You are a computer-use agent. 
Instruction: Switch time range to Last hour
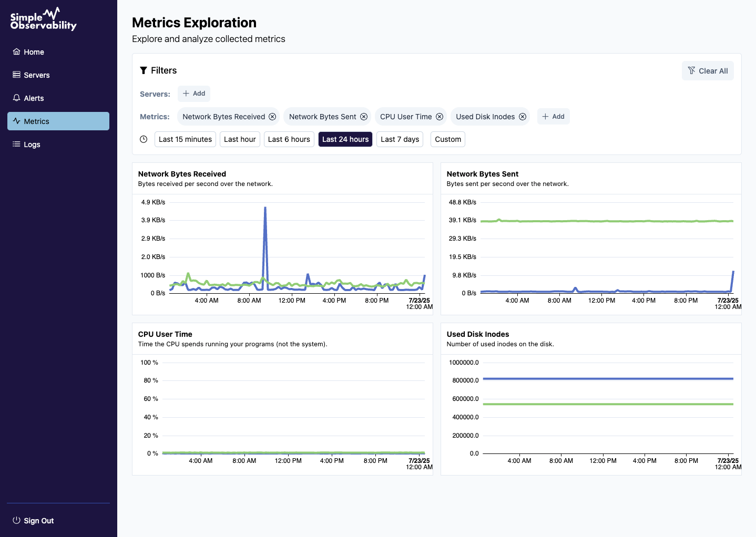pyautogui.click(x=240, y=139)
